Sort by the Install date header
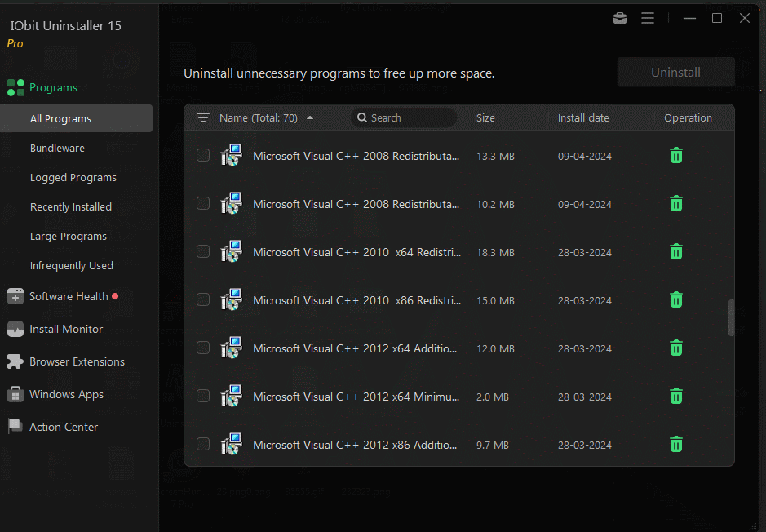Viewport: 766px width, 532px height. coord(583,117)
